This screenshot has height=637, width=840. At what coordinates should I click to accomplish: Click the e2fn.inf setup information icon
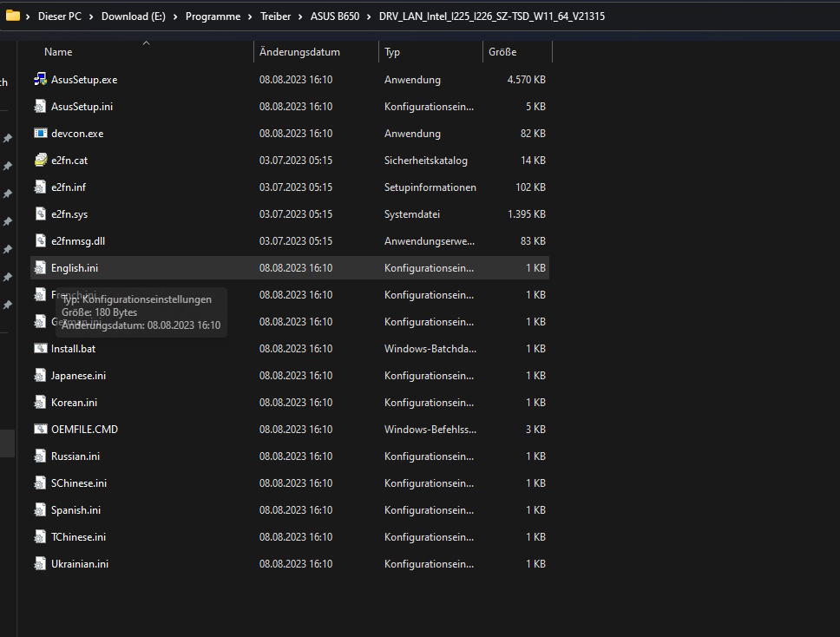pos(40,187)
